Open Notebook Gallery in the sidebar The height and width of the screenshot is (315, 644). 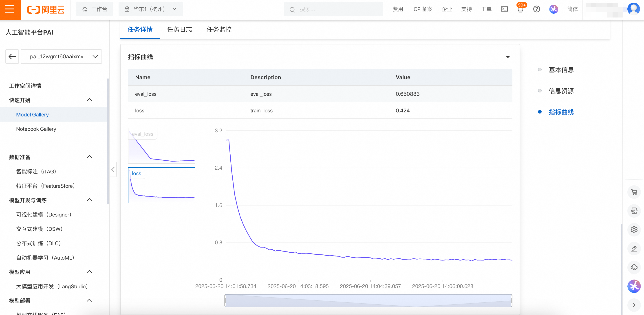click(x=36, y=129)
